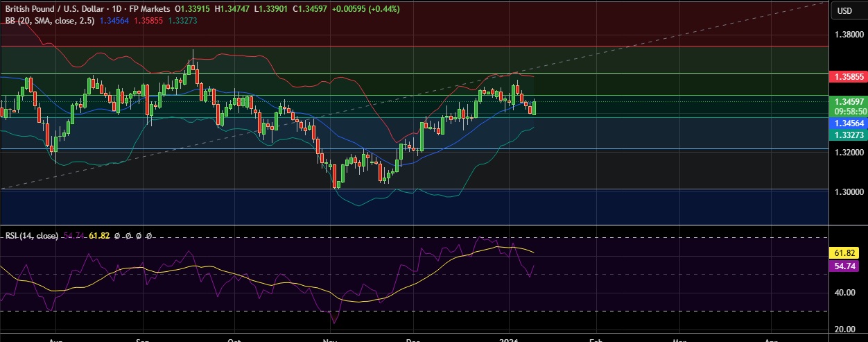Click the 1.30000 price scale label
The image size is (868, 342).
(848, 192)
